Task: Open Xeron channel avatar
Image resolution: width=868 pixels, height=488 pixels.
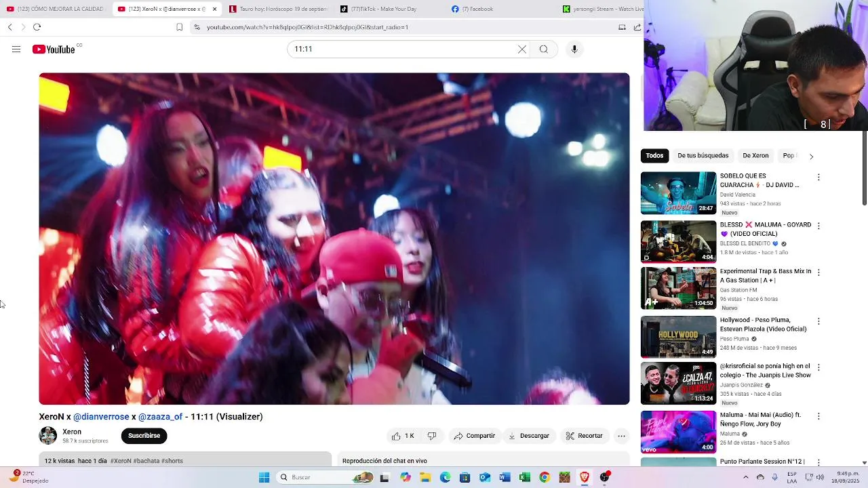Action: click(x=48, y=436)
